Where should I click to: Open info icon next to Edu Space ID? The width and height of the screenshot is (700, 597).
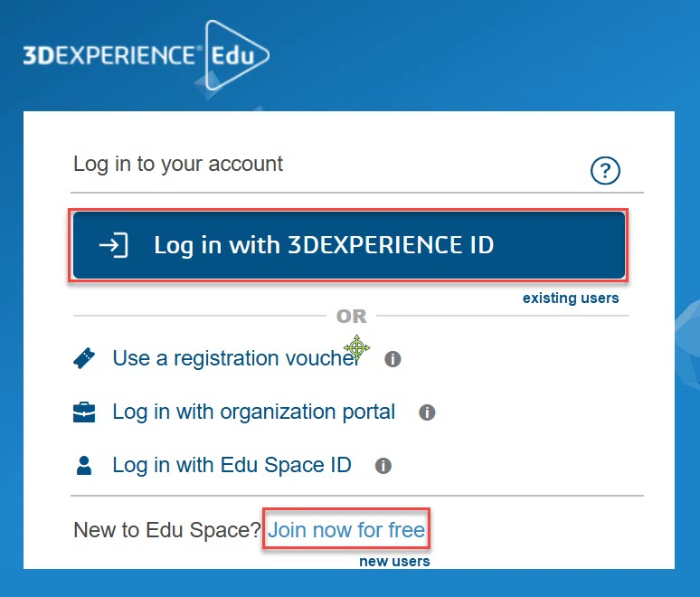pyautogui.click(x=383, y=466)
